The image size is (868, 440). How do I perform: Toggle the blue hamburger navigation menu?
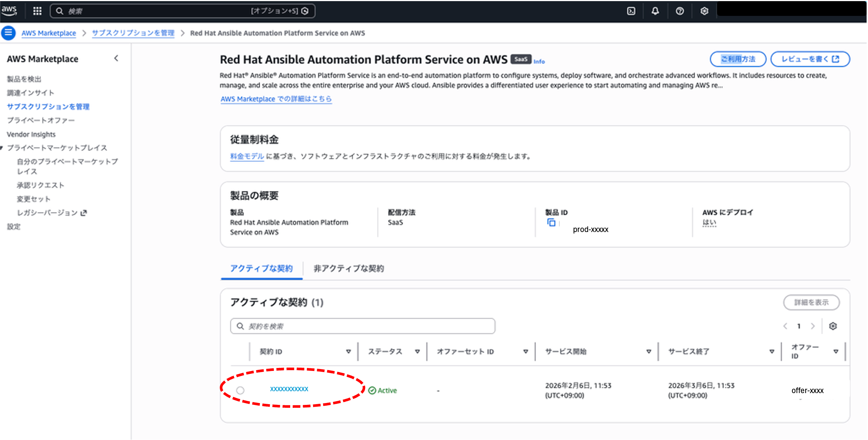pyautogui.click(x=8, y=33)
